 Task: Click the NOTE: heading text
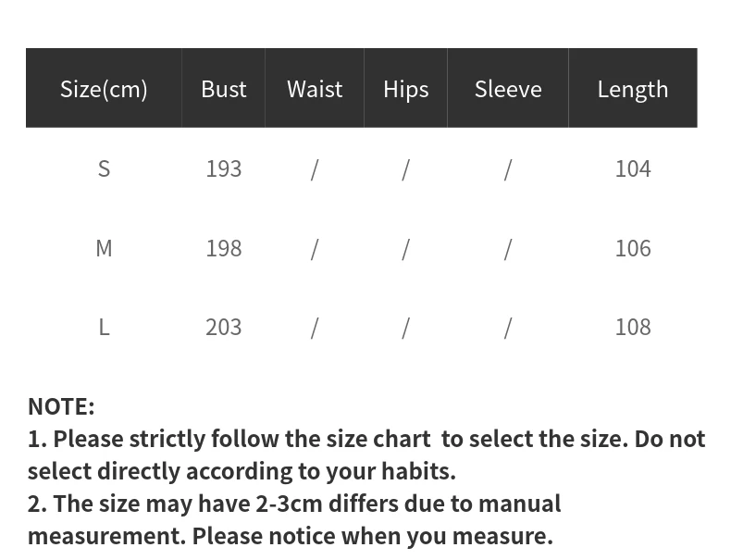61,406
